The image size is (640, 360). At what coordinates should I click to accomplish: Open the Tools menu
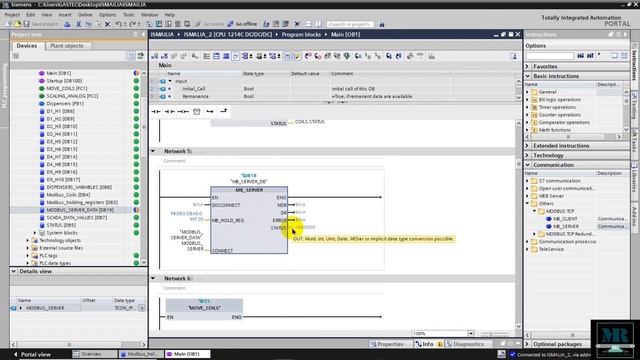129,15
